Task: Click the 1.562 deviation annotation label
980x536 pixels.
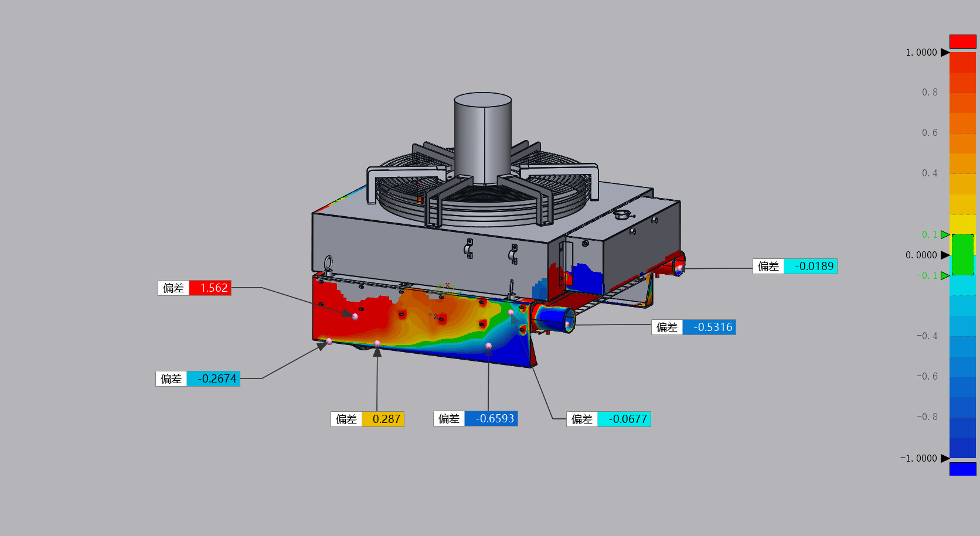Action: 195,288
